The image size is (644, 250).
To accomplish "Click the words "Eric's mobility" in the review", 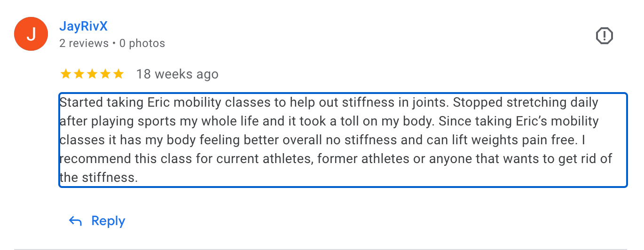I will (559, 121).
